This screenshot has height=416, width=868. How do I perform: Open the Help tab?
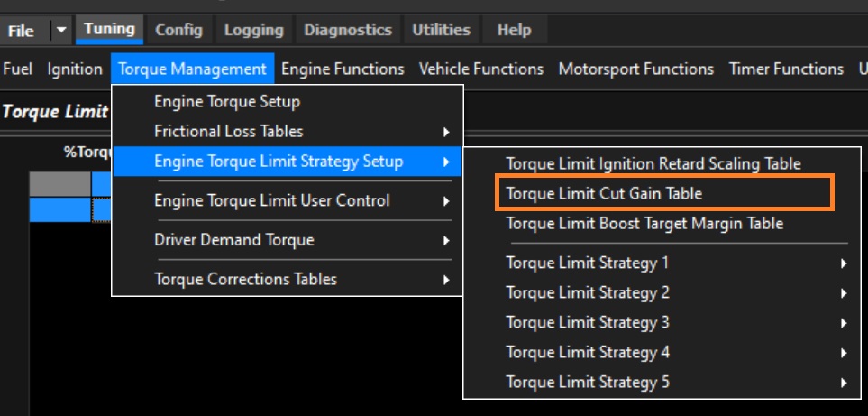(x=515, y=30)
